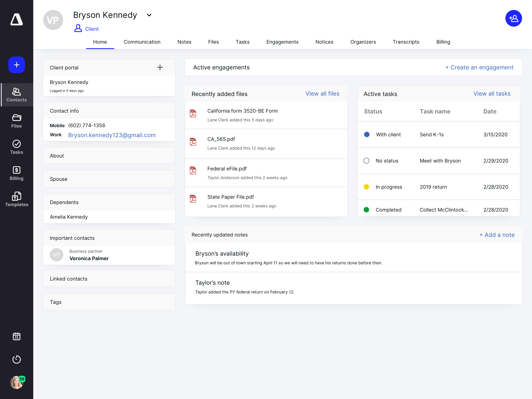
Task: Open the calendar icon in sidebar
Action: point(17,336)
